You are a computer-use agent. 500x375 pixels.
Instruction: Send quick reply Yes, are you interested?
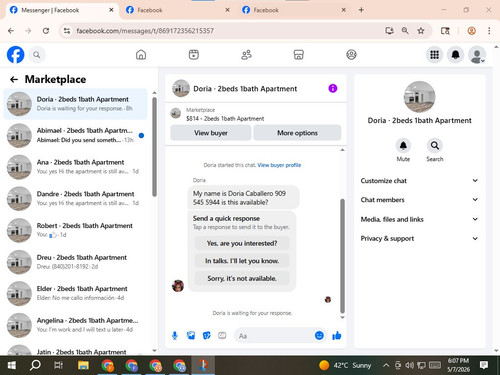[x=242, y=243]
